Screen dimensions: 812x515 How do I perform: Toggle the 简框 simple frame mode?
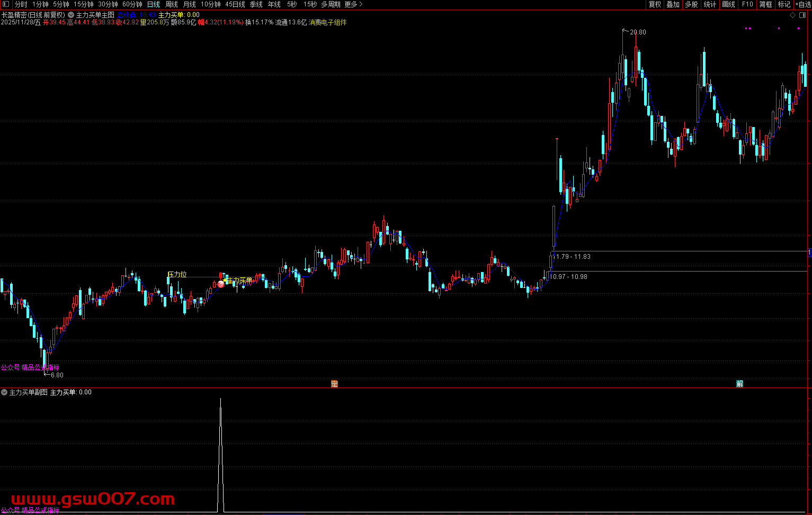pos(765,4)
